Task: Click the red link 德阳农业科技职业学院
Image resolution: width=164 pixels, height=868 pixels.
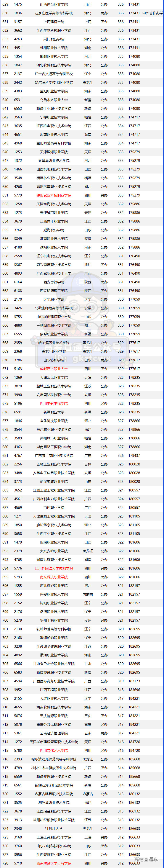Action: click(x=54, y=195)
